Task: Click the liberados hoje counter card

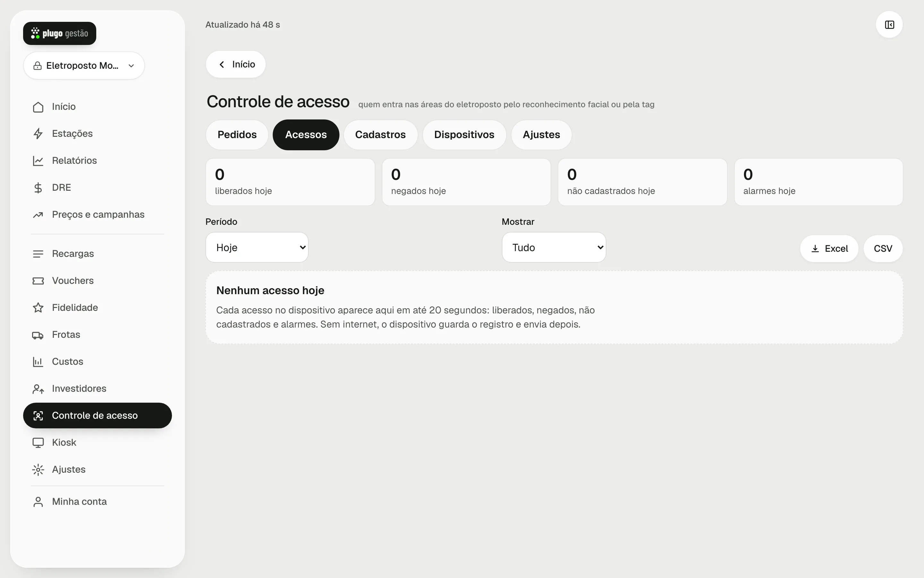Action: 290,182
